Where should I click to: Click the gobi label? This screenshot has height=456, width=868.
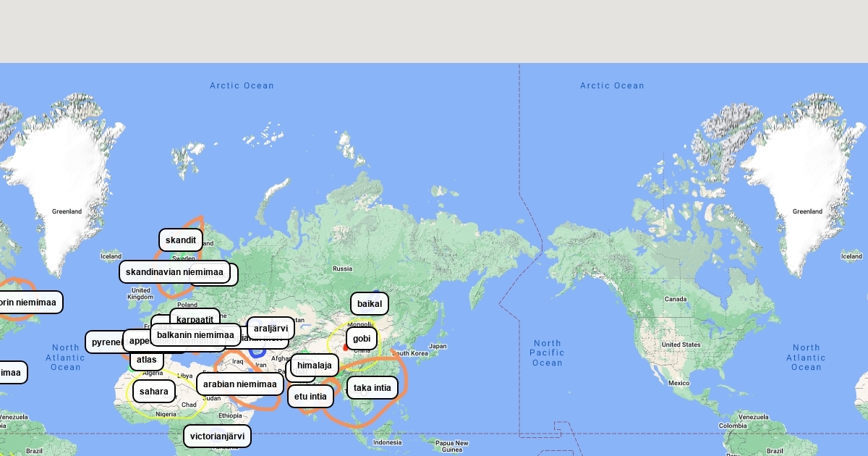pyautogui.click(x=362, y=338)
